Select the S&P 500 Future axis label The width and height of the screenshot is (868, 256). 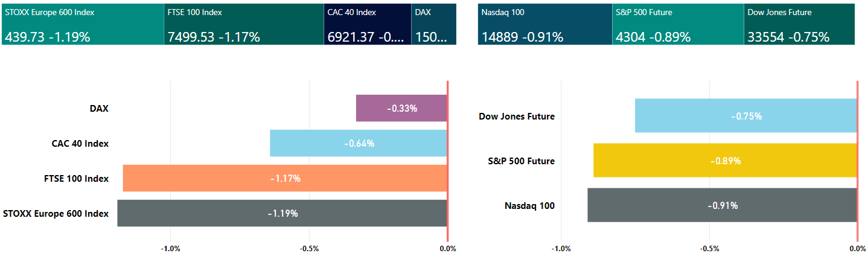click(522, 161)
